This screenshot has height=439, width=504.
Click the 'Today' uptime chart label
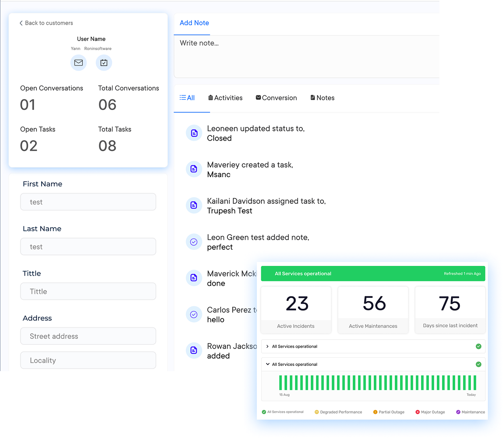tap(471, 395)
